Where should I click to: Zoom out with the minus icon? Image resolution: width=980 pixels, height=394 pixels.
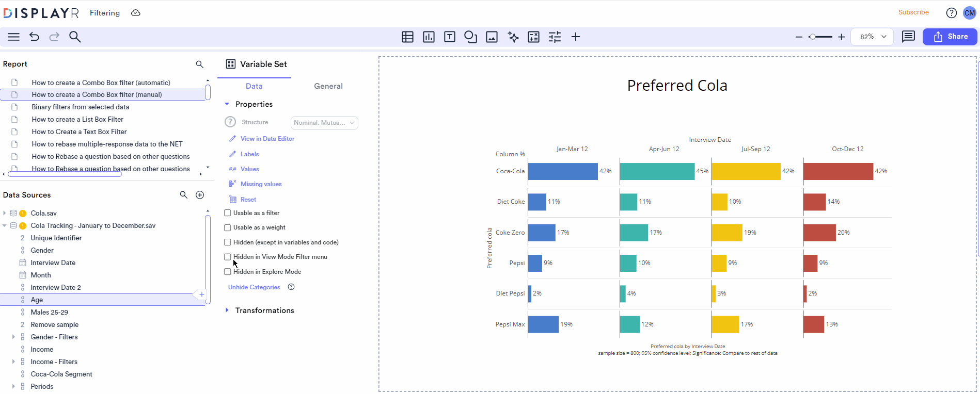(x=799, y=37)
